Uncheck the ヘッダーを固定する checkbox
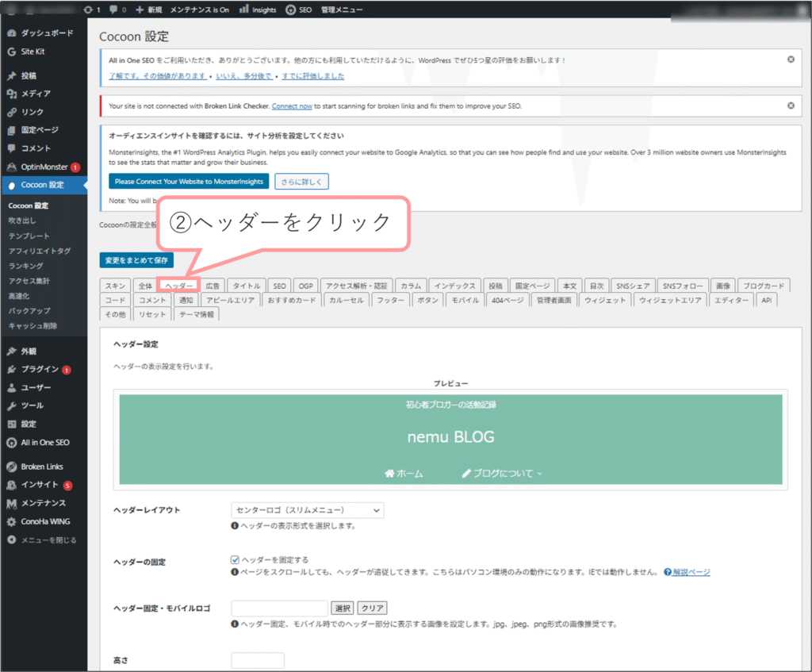Image resolution: width=812 pixels, height=672 pixels. click(x=236, y=559)
